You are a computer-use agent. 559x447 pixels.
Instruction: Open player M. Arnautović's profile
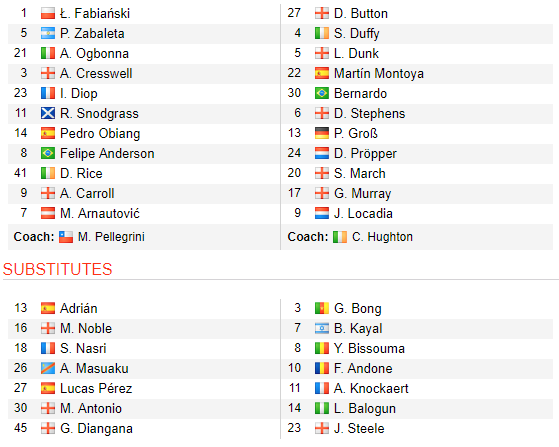pyautogui.click(x=100, y=213)
